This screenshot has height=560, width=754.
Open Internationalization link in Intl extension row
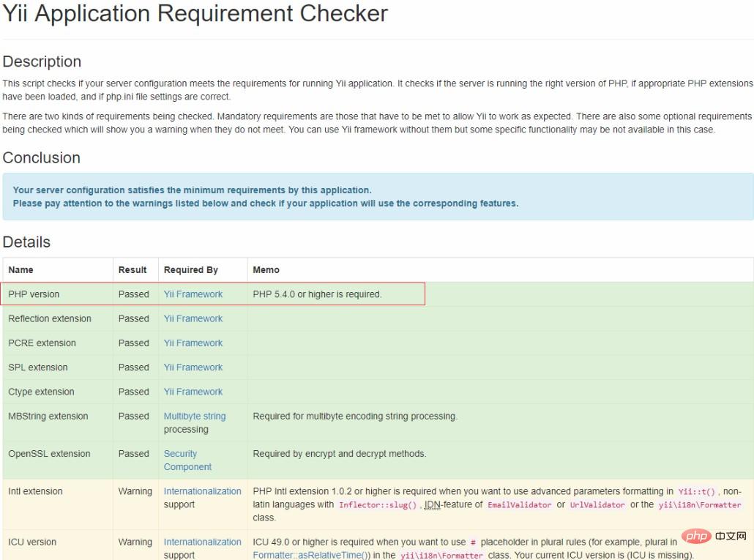[202, 491]
